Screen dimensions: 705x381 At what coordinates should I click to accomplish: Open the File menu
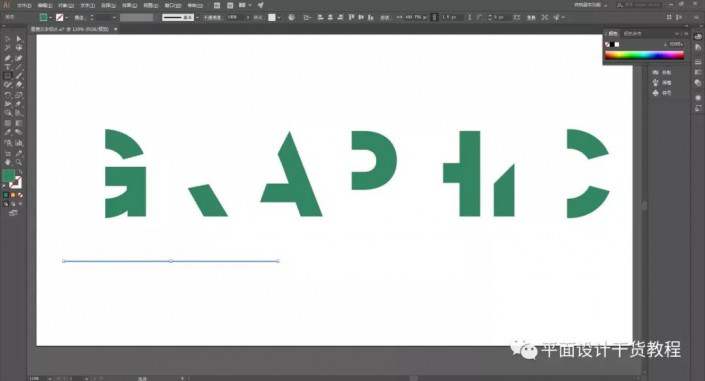[24, 5]
